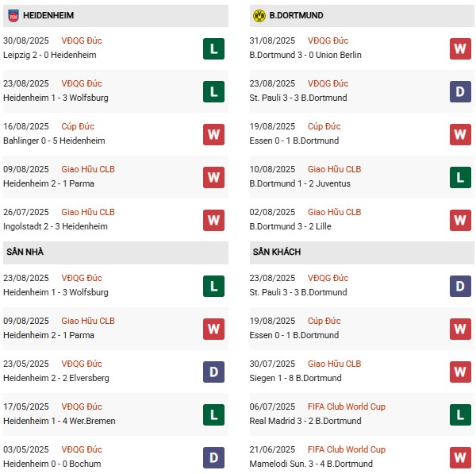Open VĐQG Đức link for 30/08/2025 match
Viewport: 476px width, 474px height.
[82, 40]
